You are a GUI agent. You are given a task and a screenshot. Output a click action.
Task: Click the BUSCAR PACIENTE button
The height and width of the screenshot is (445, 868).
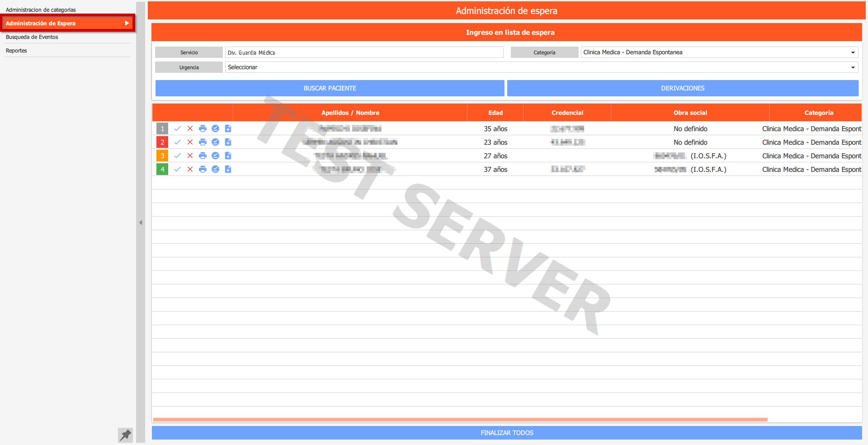point(330,88)
